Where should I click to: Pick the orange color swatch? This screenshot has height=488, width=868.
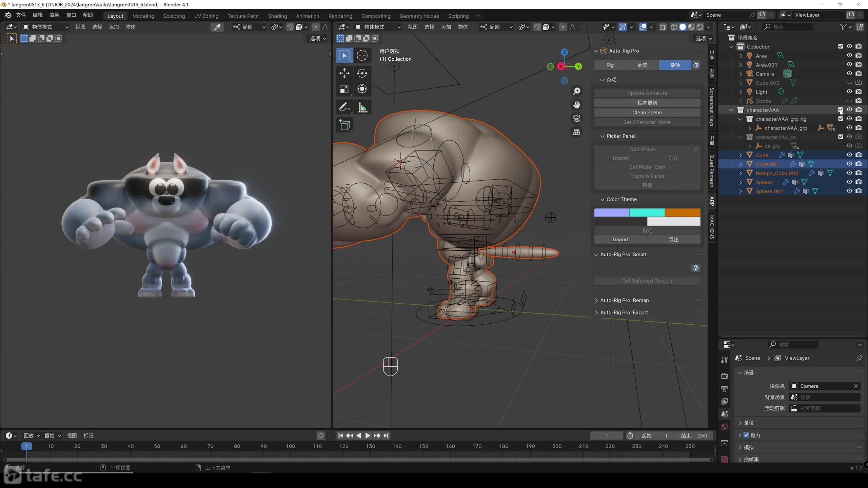click(683, 212)
